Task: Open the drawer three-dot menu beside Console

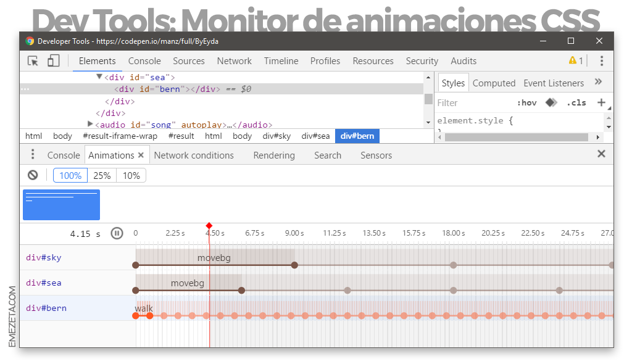Action: [33, 154]
